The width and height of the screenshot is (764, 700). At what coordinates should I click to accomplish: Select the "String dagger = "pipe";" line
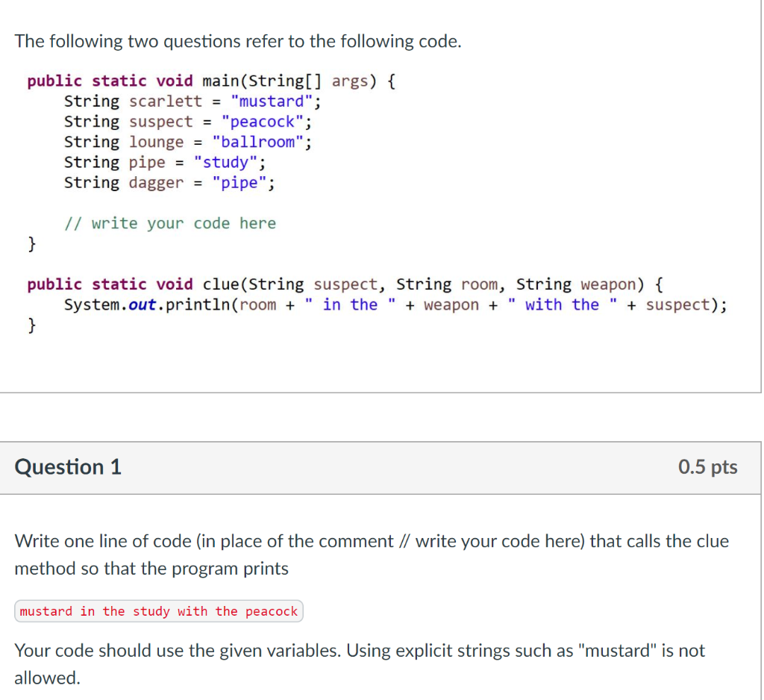coord(169,182)
